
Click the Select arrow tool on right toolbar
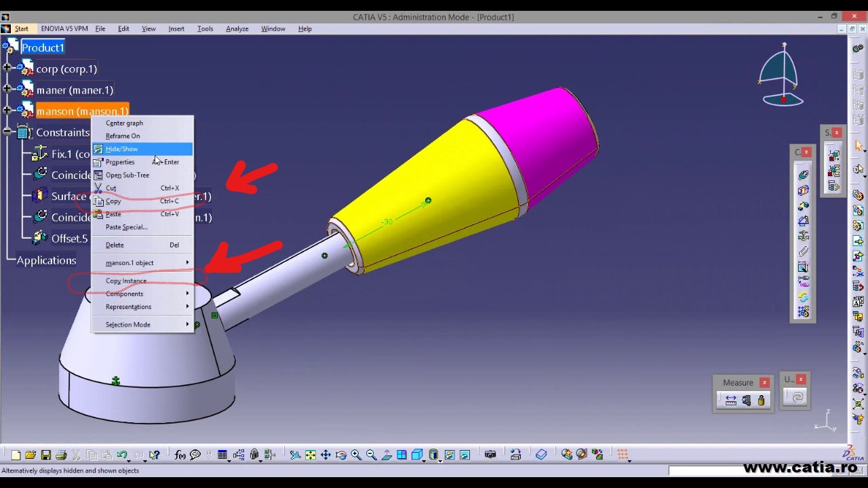[859, 146]
